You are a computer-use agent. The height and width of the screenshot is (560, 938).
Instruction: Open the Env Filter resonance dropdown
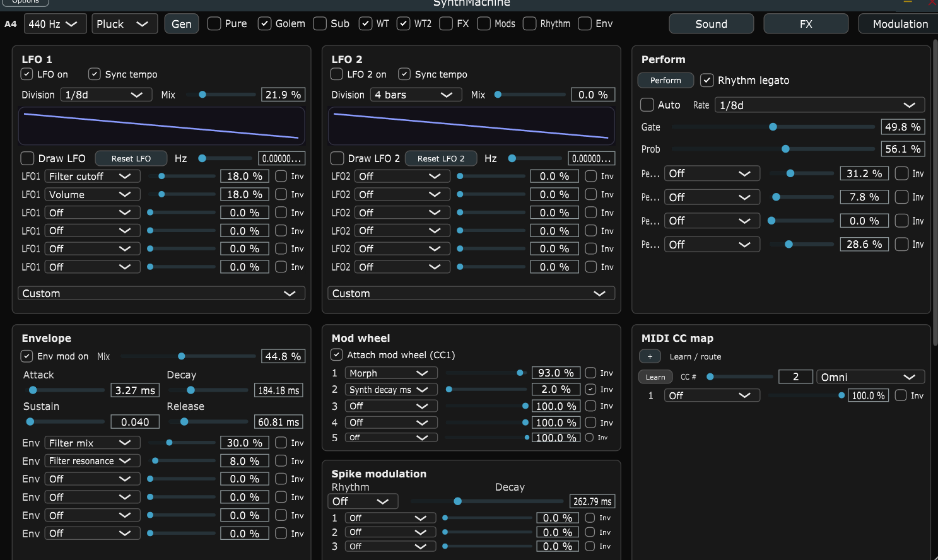pyautogui.click(x=92, y=461)
